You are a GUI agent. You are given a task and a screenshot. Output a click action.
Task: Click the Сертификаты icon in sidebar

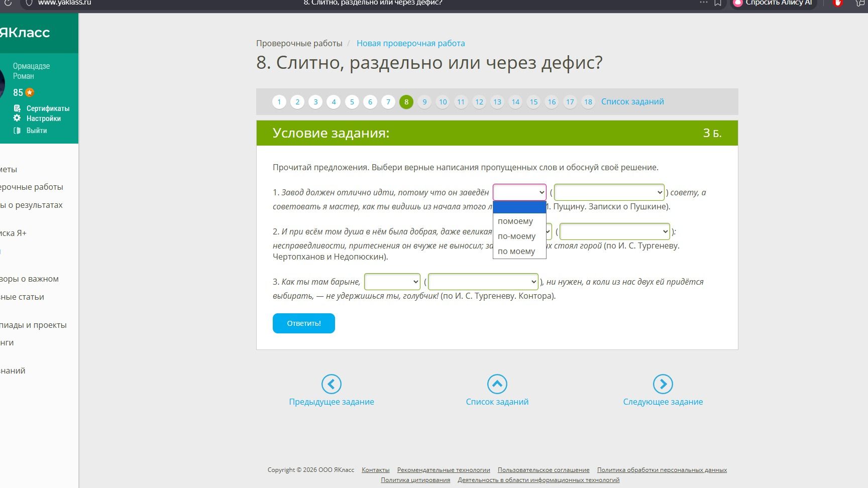click(17, 108)
